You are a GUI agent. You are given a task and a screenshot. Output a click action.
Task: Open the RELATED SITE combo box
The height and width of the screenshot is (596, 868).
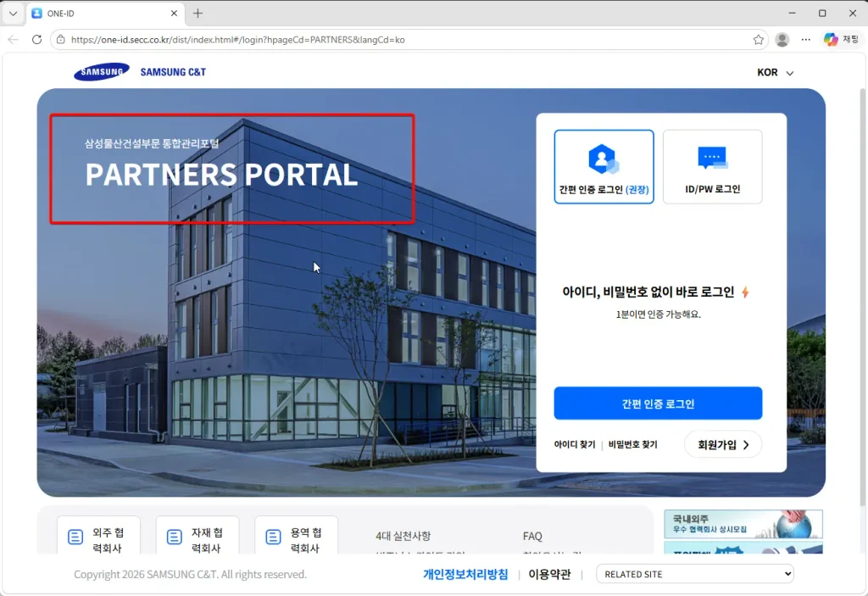[695, 574]
